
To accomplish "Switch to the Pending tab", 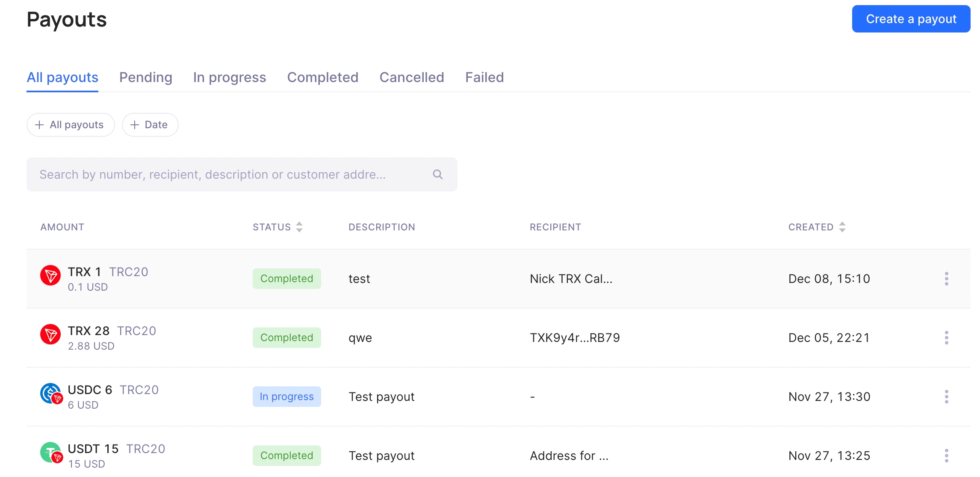I will [145, 77].
